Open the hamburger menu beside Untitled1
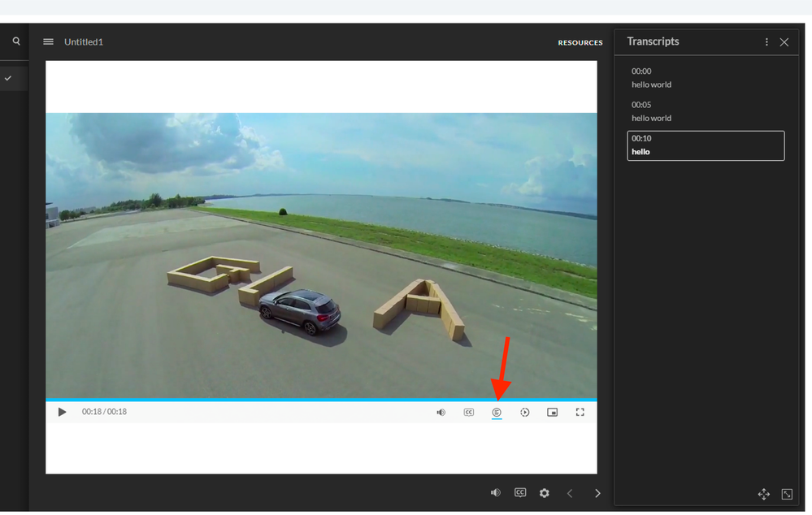This screenshot has height=515, width=812. [49, 41]
